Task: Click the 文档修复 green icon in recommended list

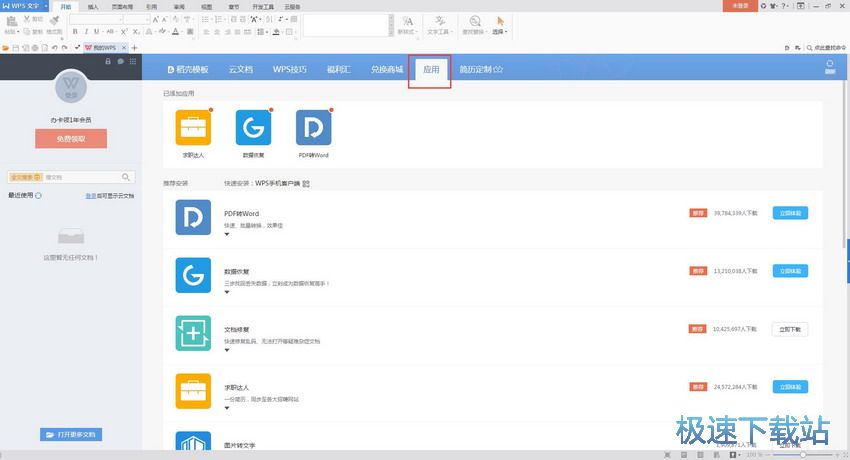Action: [193, 333]
